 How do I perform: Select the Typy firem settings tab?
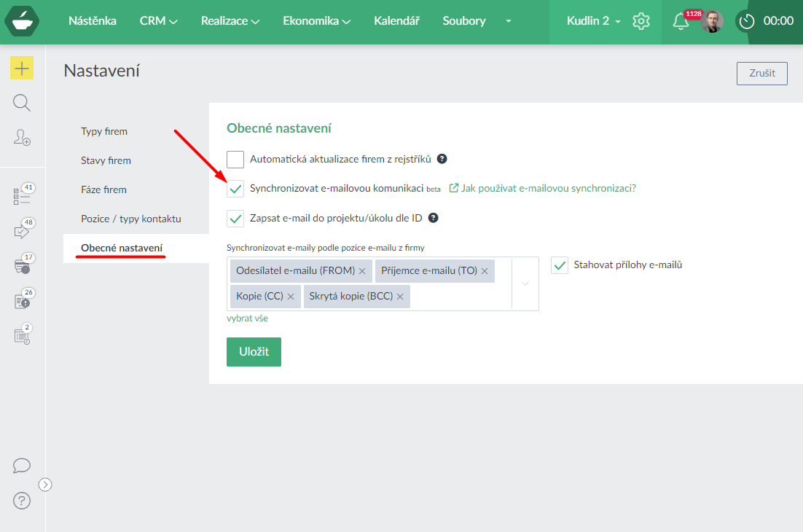pos(104,132)
